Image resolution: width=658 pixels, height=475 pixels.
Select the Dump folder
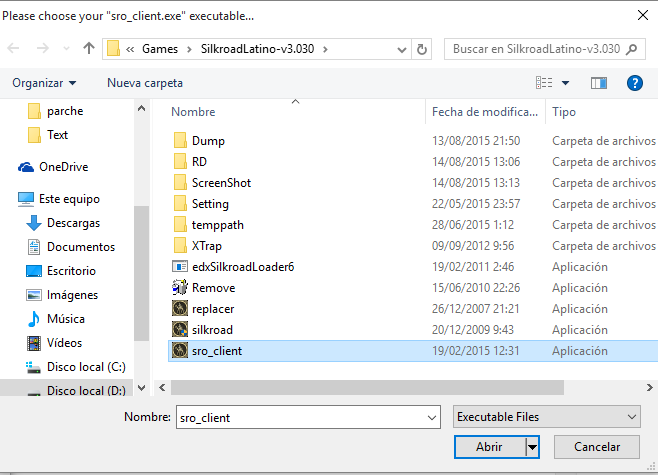coord(208,141)
